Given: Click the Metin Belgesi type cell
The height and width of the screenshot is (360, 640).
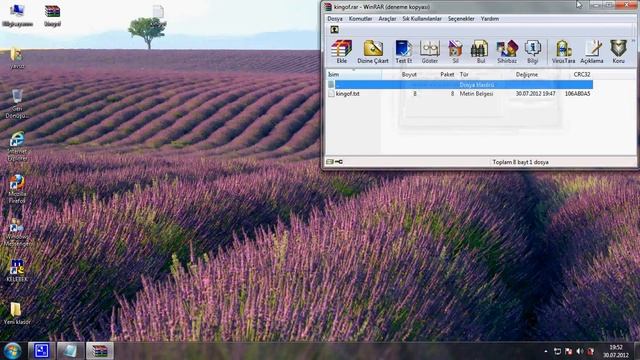Looking at the screenshot, I should [476, 93].
